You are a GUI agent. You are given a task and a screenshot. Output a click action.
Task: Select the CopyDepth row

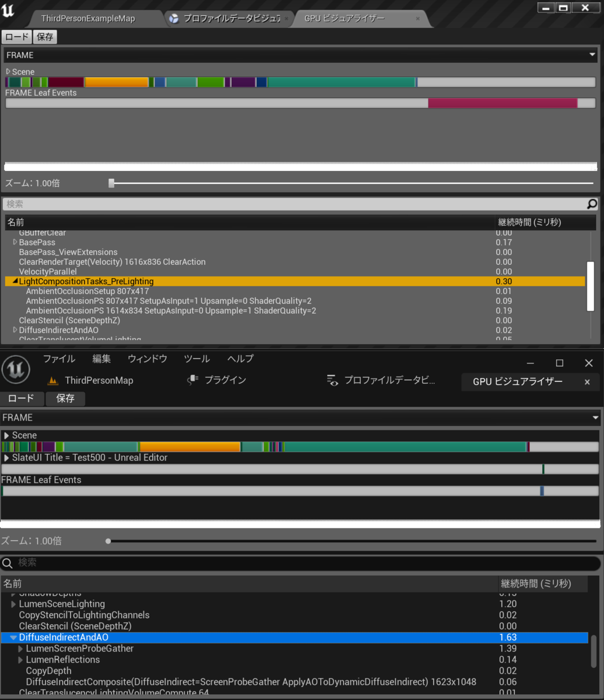tap(294, 671)
